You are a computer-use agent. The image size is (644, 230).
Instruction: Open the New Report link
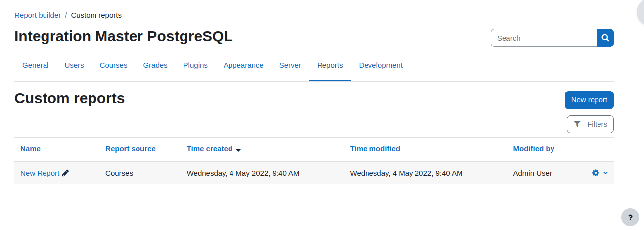[40, 173]
